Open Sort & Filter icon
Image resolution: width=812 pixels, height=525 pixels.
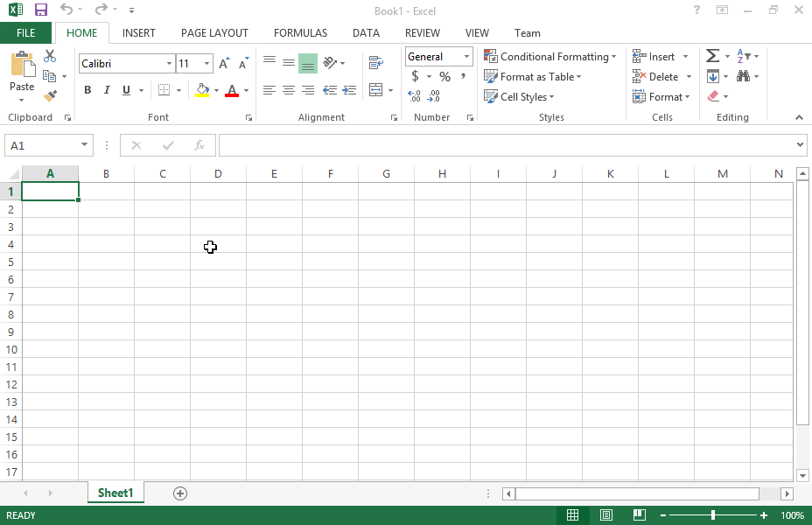tap(744, 56)
